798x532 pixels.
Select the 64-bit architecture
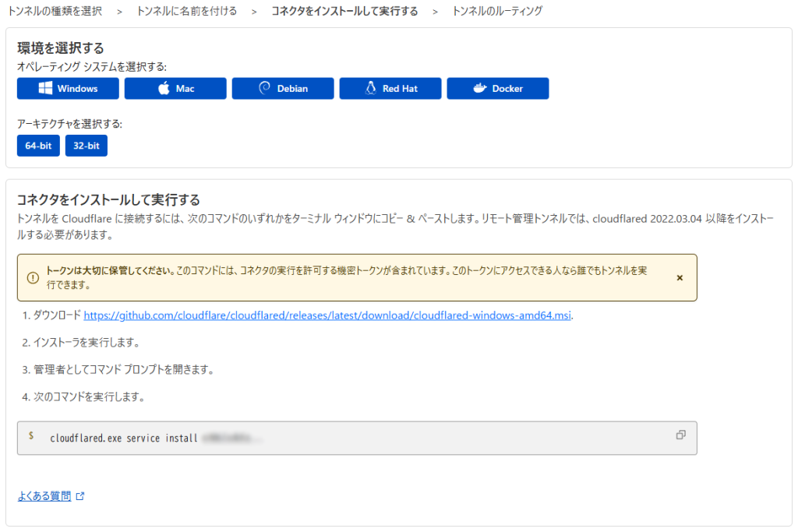(38, 146)
